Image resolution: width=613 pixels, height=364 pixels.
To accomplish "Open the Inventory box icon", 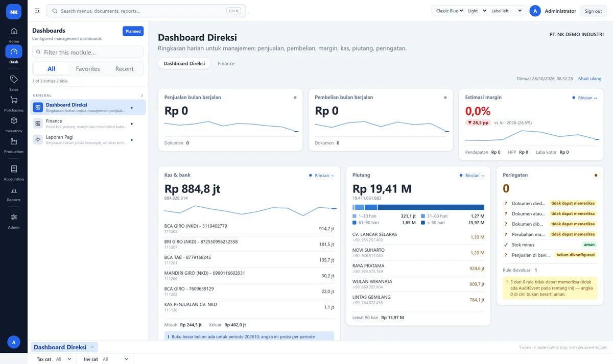I will click(x=14, y=121).
